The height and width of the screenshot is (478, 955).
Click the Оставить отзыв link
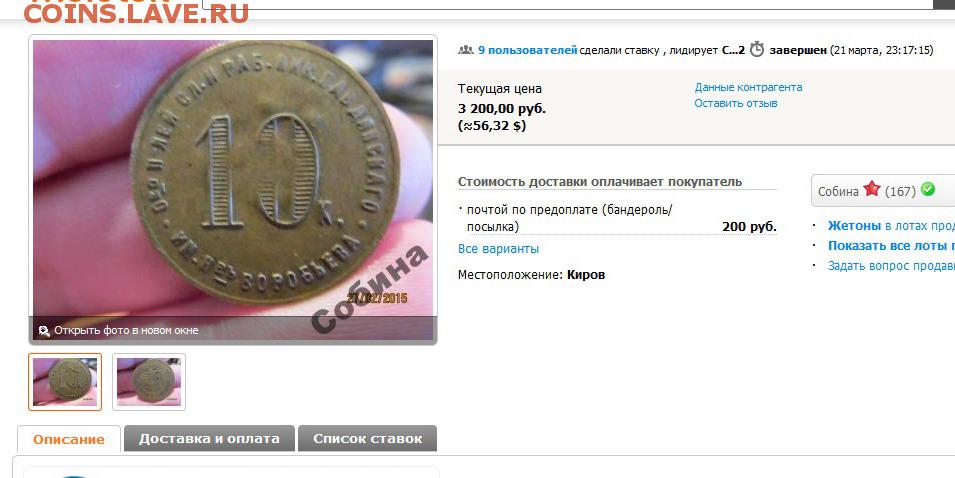coord(736,104)
